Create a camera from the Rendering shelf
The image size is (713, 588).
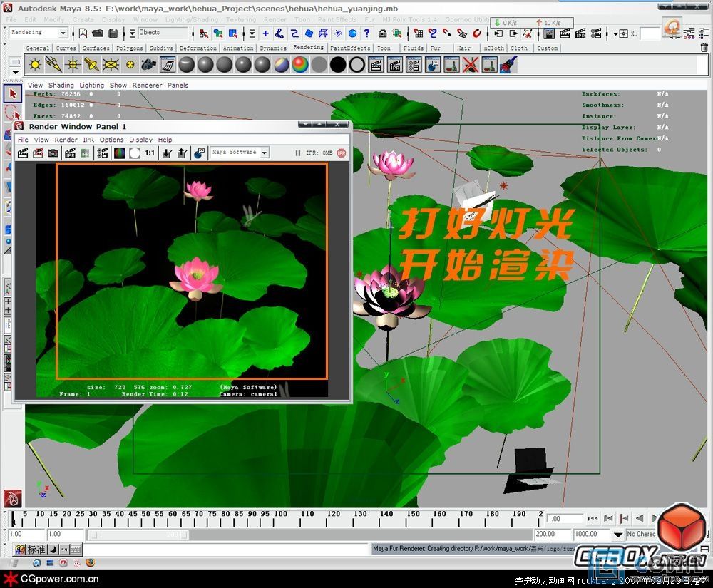(x=148, y=65)
